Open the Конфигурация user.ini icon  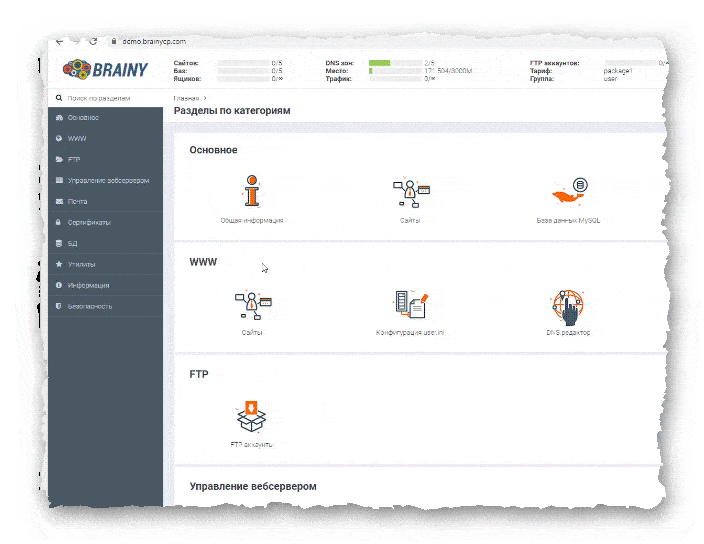click(x=411, y=305)
